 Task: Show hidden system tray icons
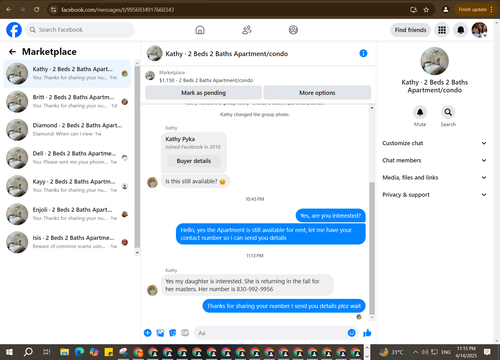(x=415, y=352)
